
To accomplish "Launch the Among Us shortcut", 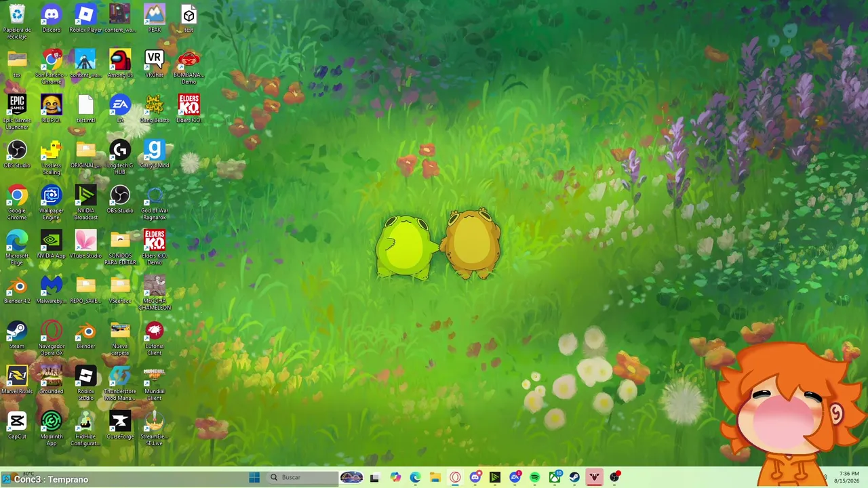I will click(120, 64).
